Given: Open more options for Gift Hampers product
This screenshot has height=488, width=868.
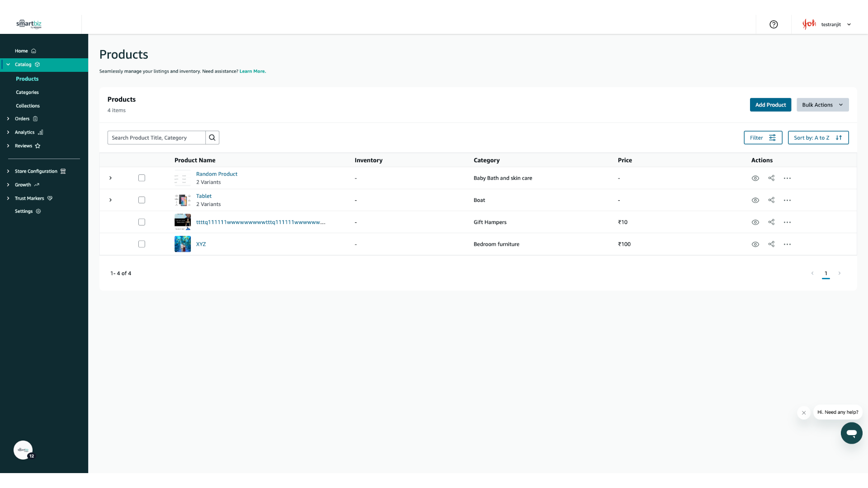Looking at the screenshot, I should pos(787,222).
